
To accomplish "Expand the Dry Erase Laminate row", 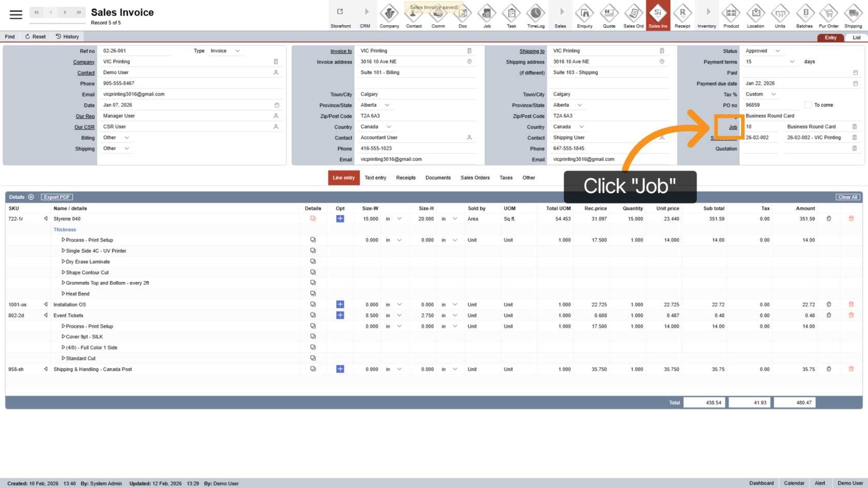I will (63, 262).
